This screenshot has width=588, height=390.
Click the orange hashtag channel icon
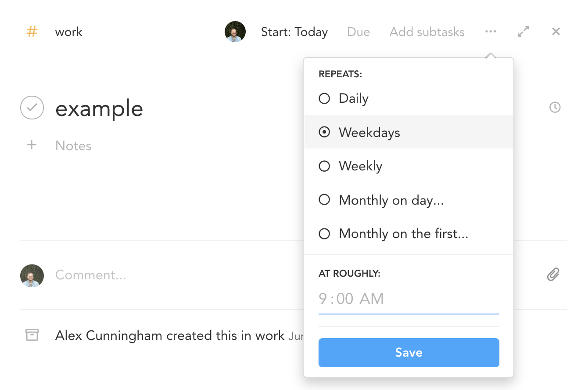click(32, 32)
